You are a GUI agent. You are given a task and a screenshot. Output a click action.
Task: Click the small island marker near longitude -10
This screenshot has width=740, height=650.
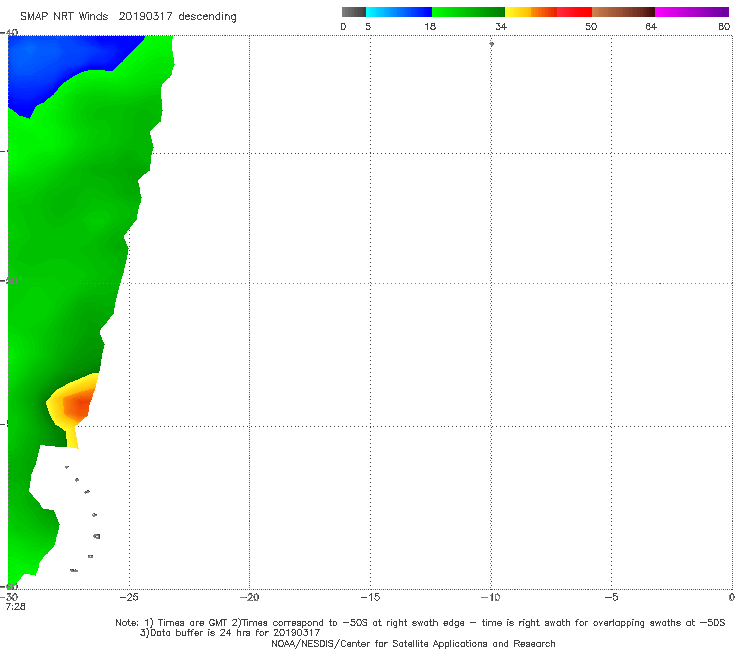[491, 44]
